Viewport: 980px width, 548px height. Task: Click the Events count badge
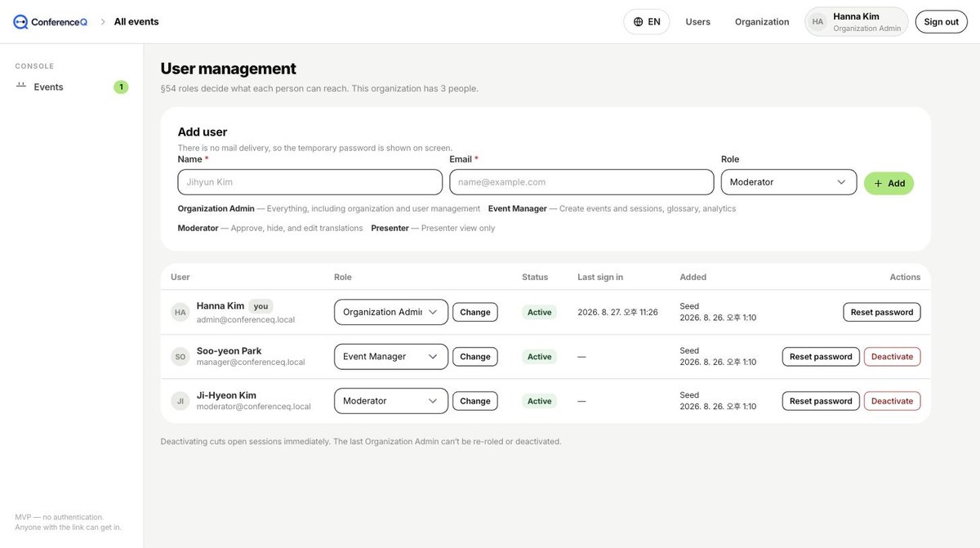121,87
